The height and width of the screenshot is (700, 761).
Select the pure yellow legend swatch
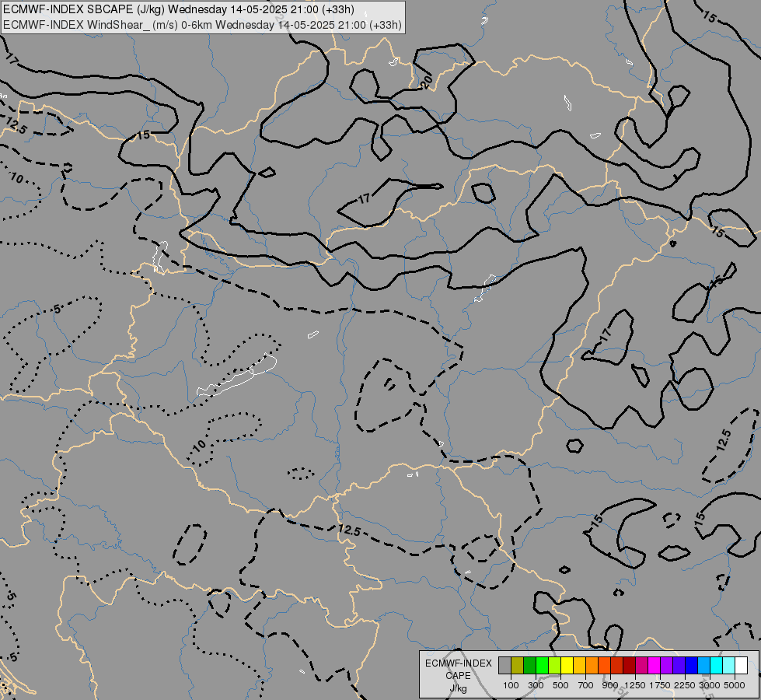567,665
